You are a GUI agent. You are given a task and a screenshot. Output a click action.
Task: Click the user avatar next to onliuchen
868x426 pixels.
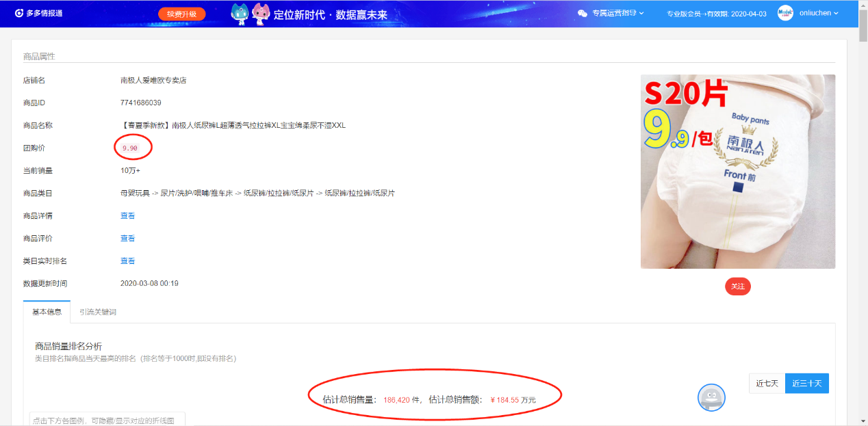coord(785,13)
